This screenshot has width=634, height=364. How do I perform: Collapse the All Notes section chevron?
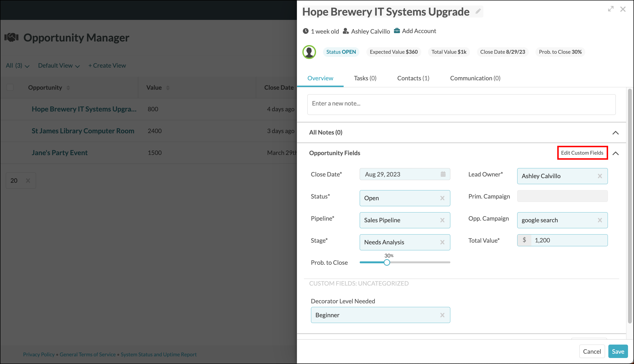click(x=616, y=133)
